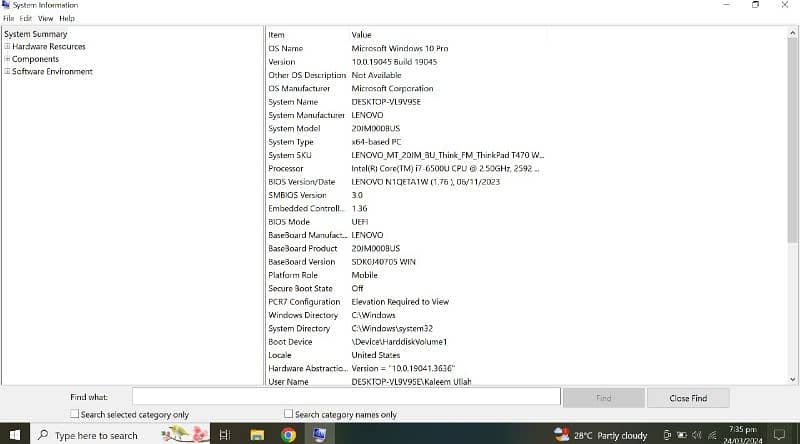Enable 'Search selected category only' checkbox

point(75,414)
